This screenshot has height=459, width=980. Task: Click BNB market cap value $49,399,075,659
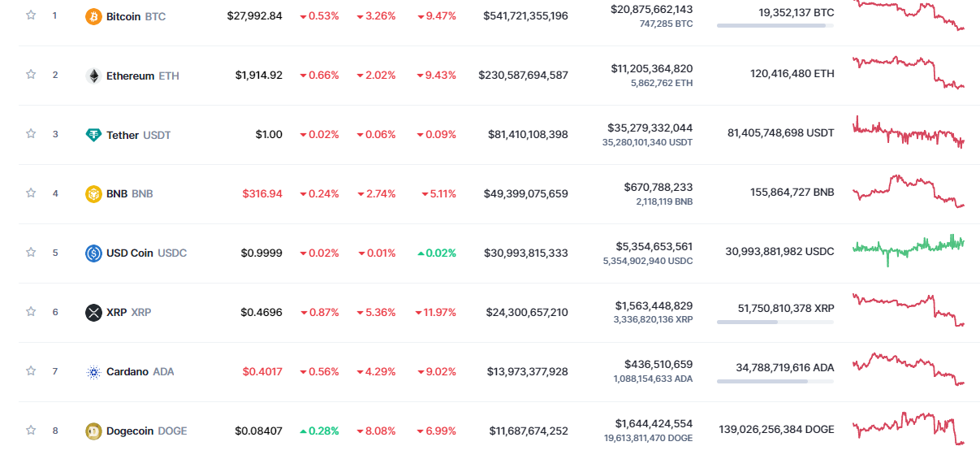[528, 194]
